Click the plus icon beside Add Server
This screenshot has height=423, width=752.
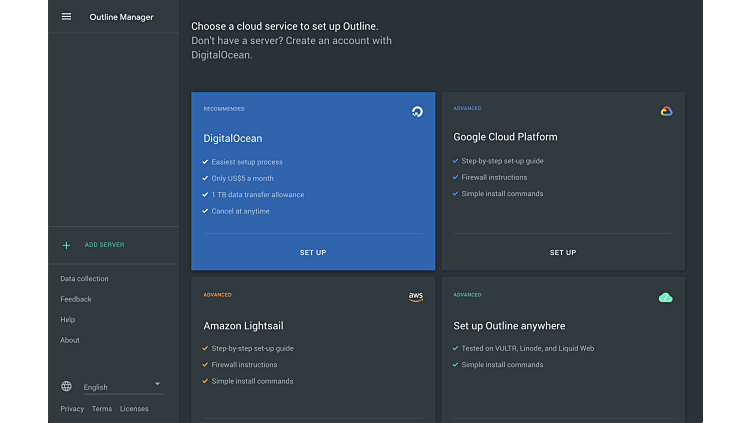[66, 245]
